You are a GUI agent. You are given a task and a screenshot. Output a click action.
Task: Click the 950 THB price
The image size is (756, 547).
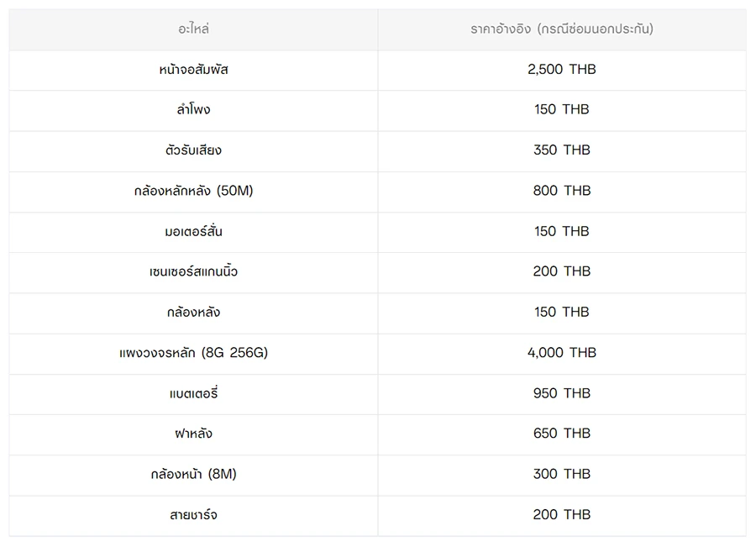pos(561,393)
